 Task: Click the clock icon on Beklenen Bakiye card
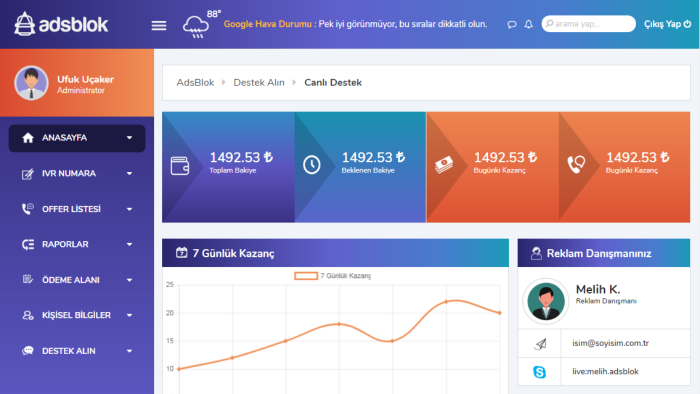point(312,165)
